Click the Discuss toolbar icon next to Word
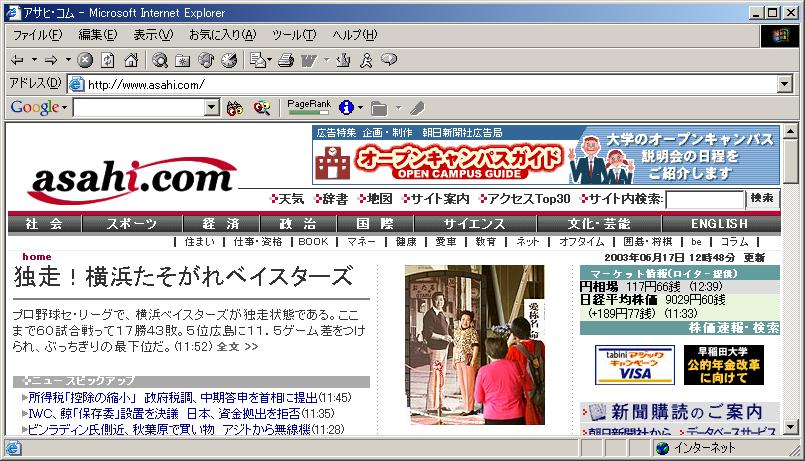The width and height of the screenshot is (805, 461). coord(343,61)
